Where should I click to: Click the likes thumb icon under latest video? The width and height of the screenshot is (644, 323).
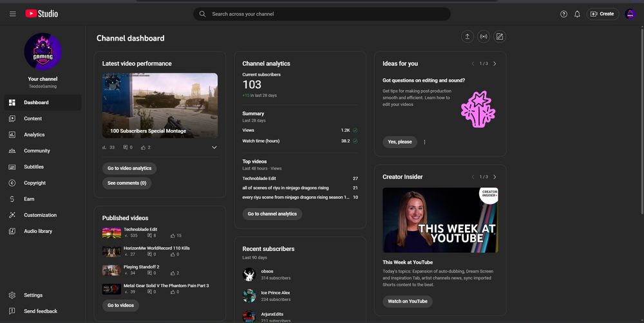[x=143, y=147]
